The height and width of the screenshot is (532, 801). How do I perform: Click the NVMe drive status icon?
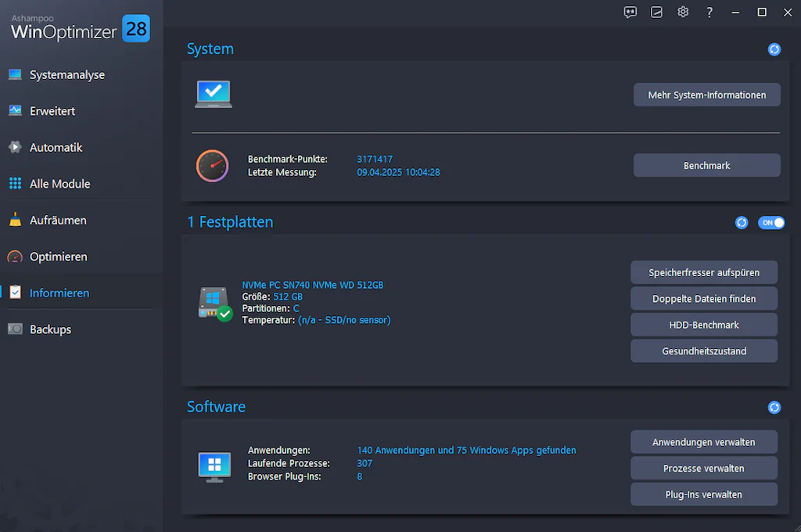point(215,304)
